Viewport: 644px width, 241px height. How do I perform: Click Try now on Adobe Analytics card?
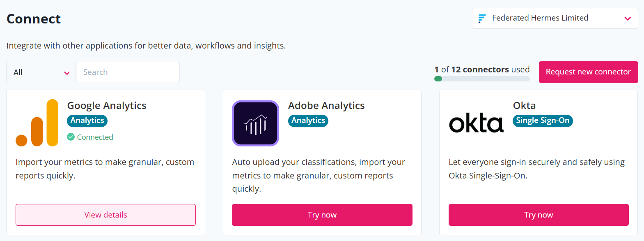coord(322,215)
